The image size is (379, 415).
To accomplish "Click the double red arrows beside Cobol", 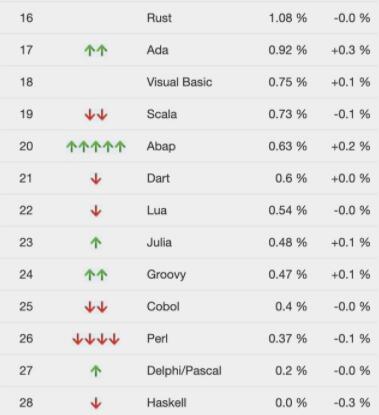I will [96, 307].
